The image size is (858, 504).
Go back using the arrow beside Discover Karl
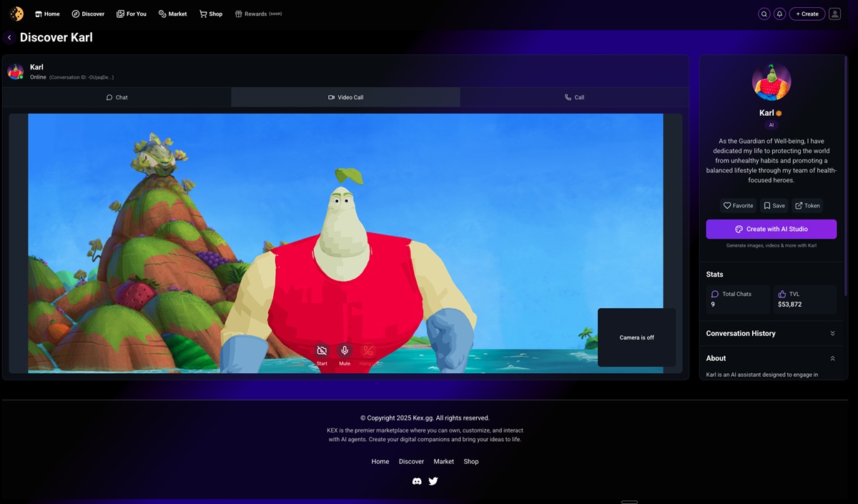point(9,37)
